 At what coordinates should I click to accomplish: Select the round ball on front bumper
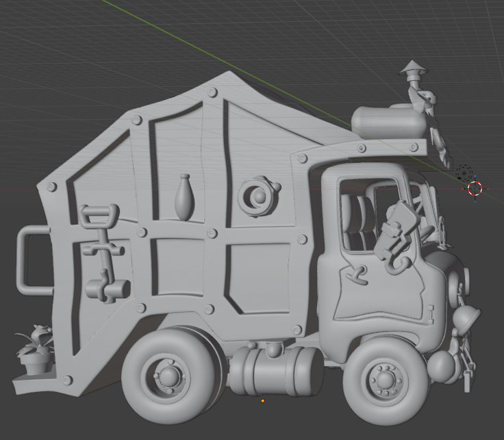click(x=440, y=363)
